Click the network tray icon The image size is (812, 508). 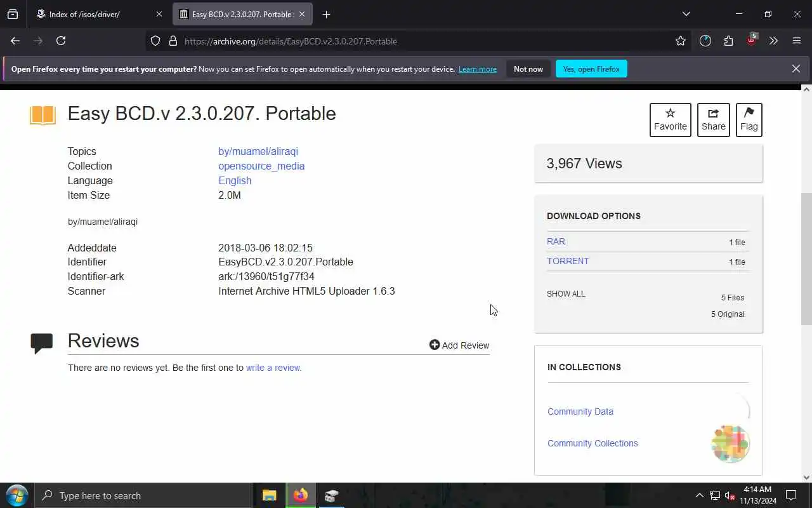coord(714,495)
